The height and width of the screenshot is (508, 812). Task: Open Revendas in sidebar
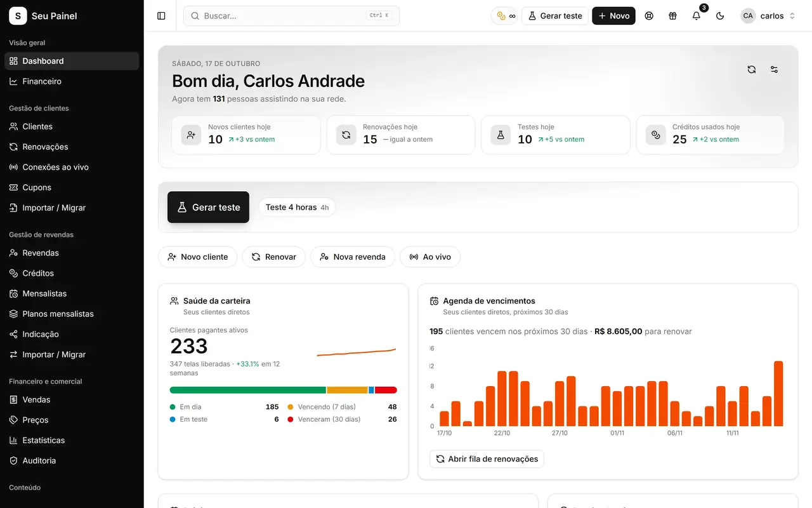tap(72, 253)
